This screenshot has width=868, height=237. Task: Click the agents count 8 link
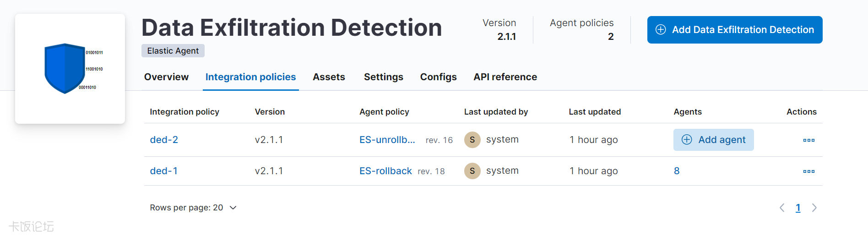point(677,171)
